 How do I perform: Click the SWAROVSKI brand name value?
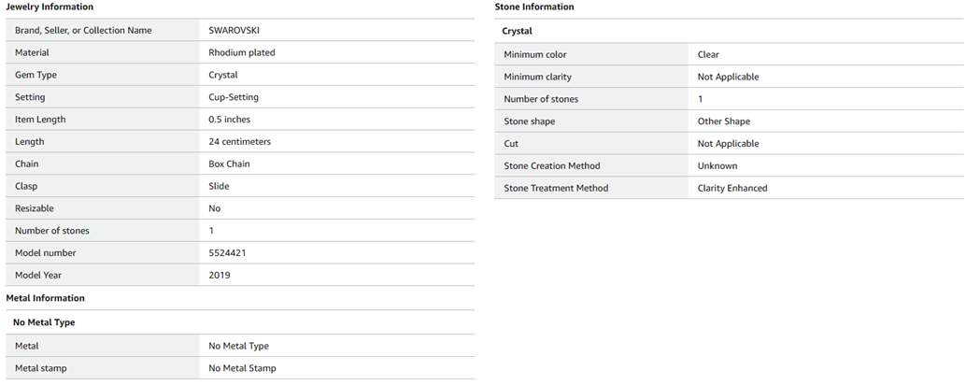(x=234, y=31)
